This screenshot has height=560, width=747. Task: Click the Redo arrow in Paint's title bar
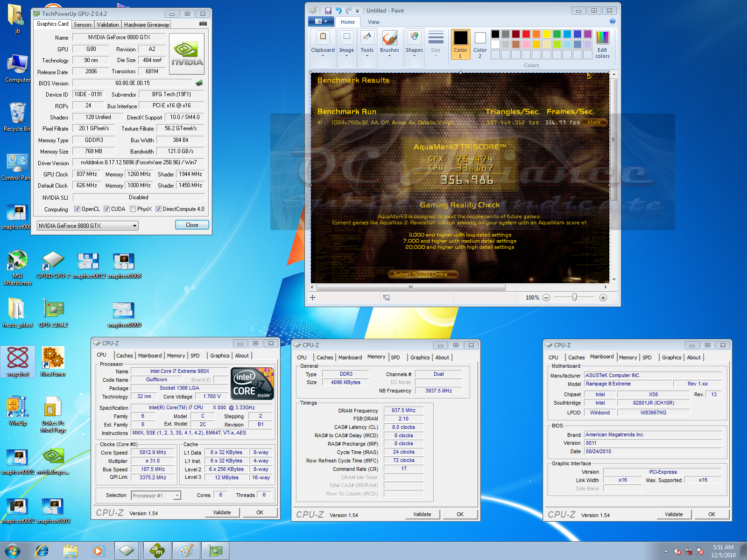coord(348,10)
